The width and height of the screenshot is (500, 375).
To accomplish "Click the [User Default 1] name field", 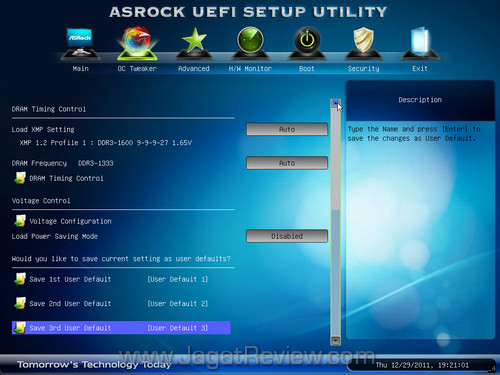I will pyautogui.click(x=178, y=279).
